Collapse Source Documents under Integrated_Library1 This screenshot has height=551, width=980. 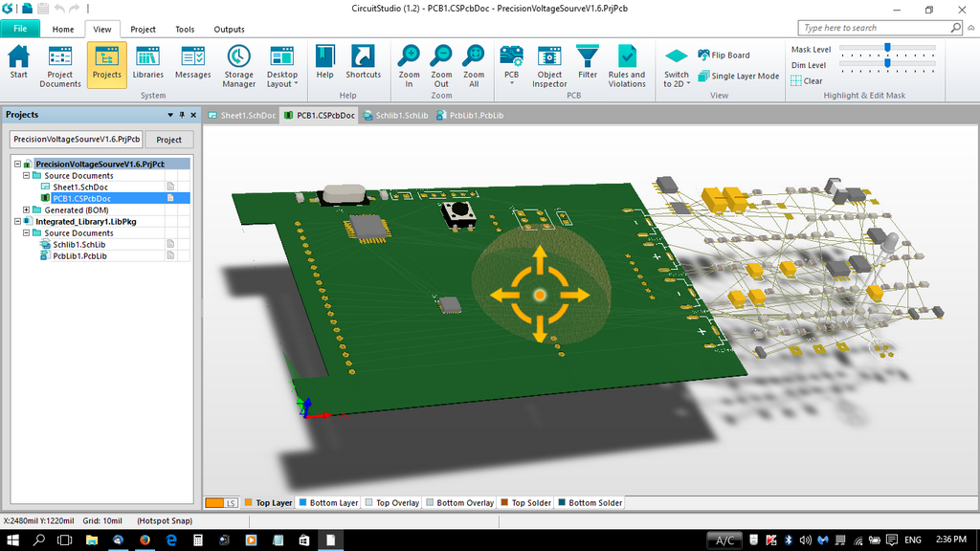pyautogui.click(x=26, y=233)
